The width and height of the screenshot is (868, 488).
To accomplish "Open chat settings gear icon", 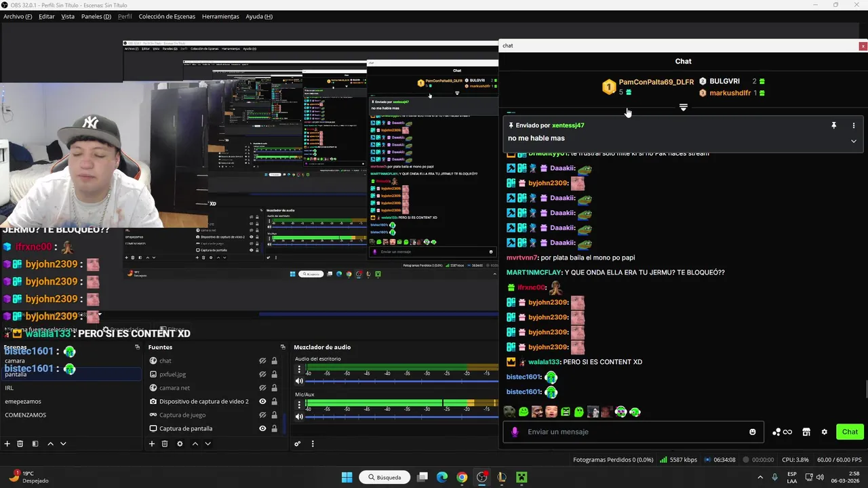I will (x=825, y=432).
